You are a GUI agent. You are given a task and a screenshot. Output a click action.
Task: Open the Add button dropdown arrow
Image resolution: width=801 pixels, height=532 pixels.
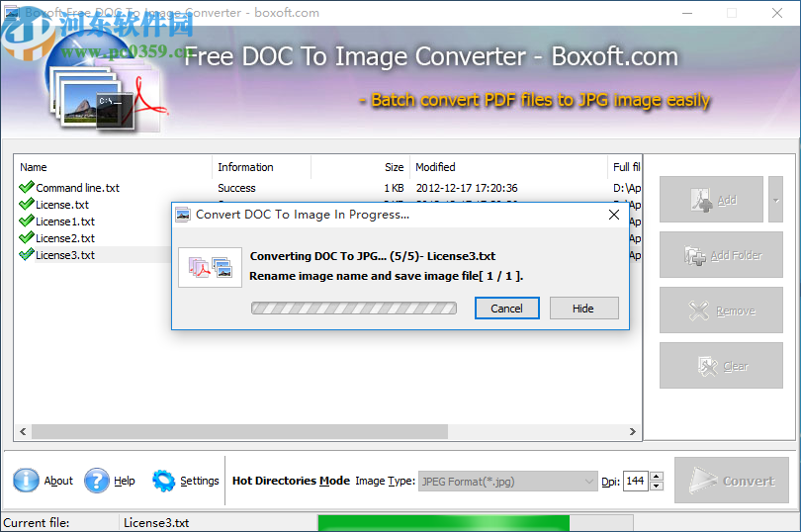click(775, 200)
